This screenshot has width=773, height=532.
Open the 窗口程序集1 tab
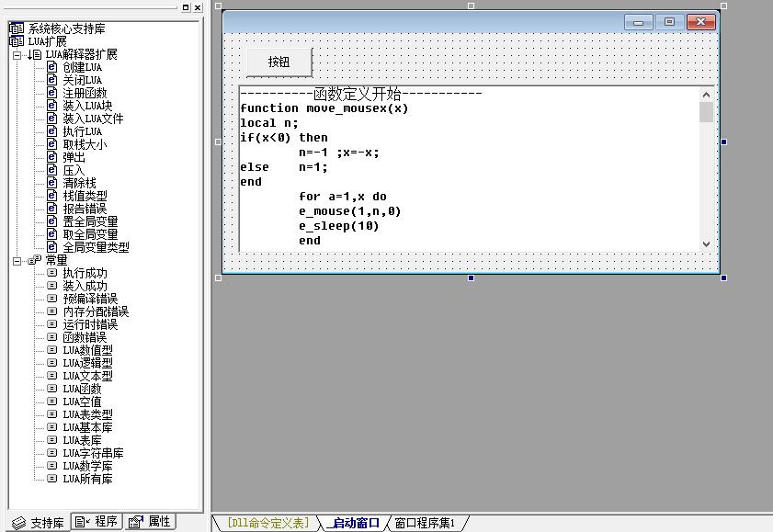pos(425,523)
